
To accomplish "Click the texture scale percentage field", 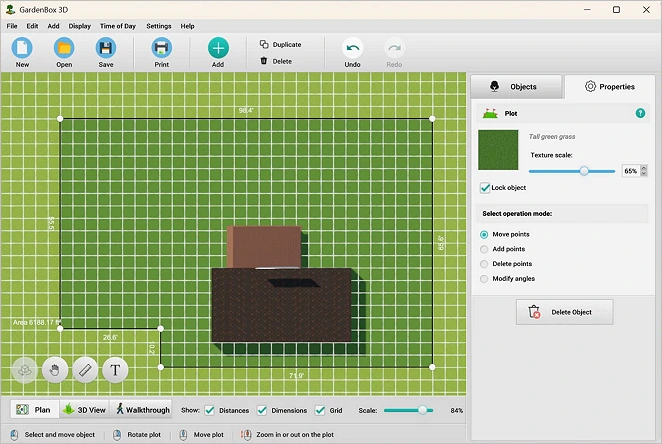I will pos(631,171).
